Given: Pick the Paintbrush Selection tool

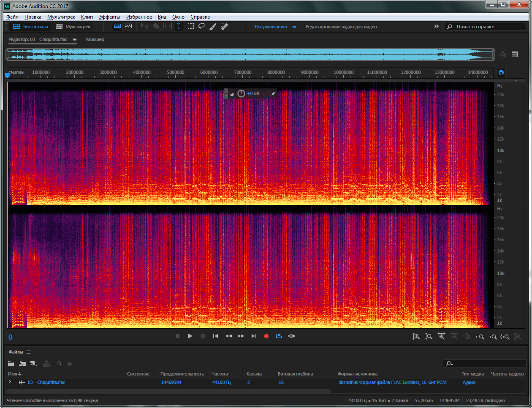Looking at the screenshot, I should tap(213, 26).
